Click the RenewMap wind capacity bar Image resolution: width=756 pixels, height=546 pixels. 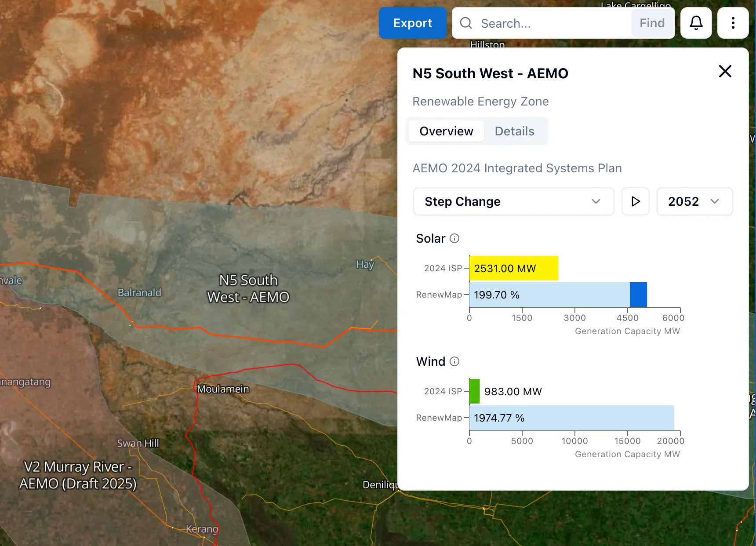(x=571, y=418)
